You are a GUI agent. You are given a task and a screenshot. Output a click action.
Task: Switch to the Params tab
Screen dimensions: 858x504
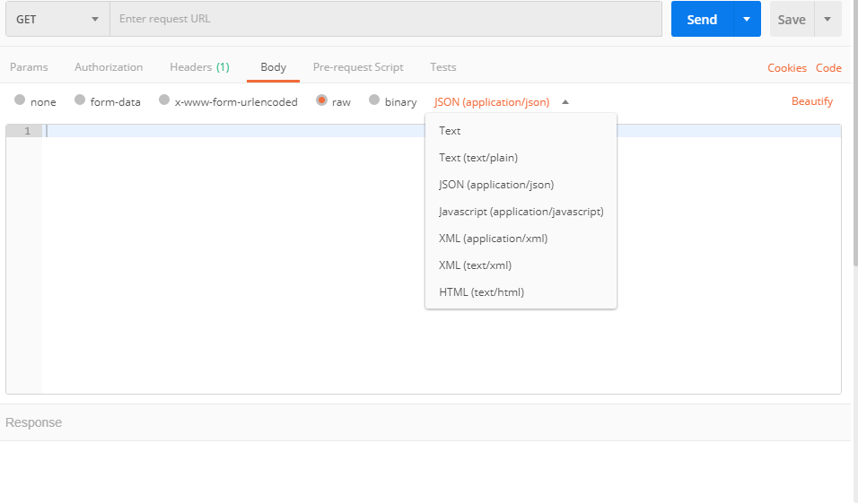click(29, 67)
